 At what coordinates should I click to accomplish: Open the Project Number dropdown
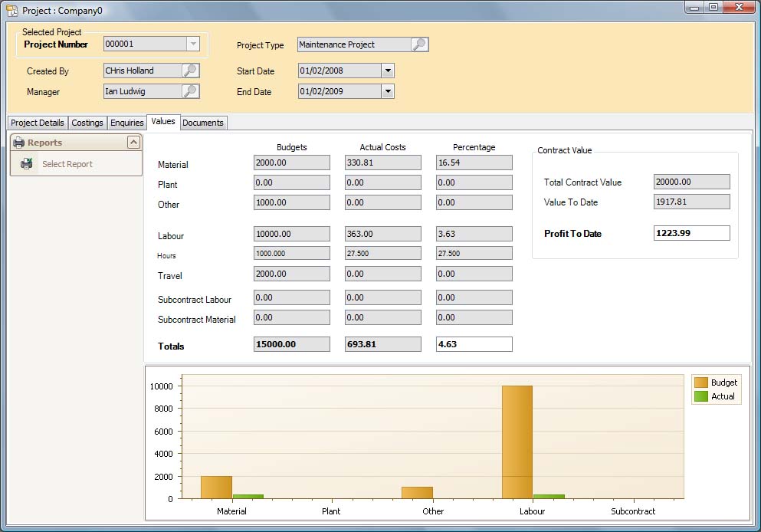(193, 44)
